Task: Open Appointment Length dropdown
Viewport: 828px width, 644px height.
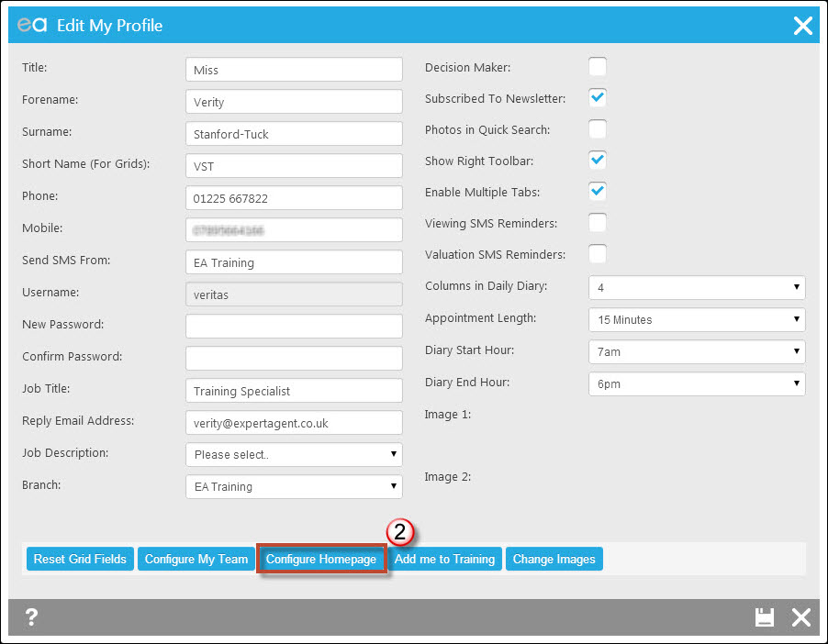Action: click(x=697, y=320)
